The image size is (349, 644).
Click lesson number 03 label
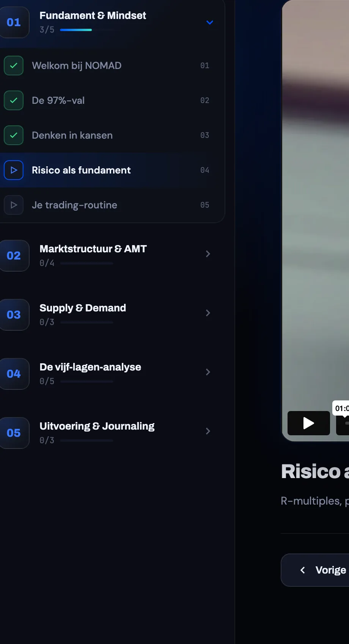(x=205, y=135)
